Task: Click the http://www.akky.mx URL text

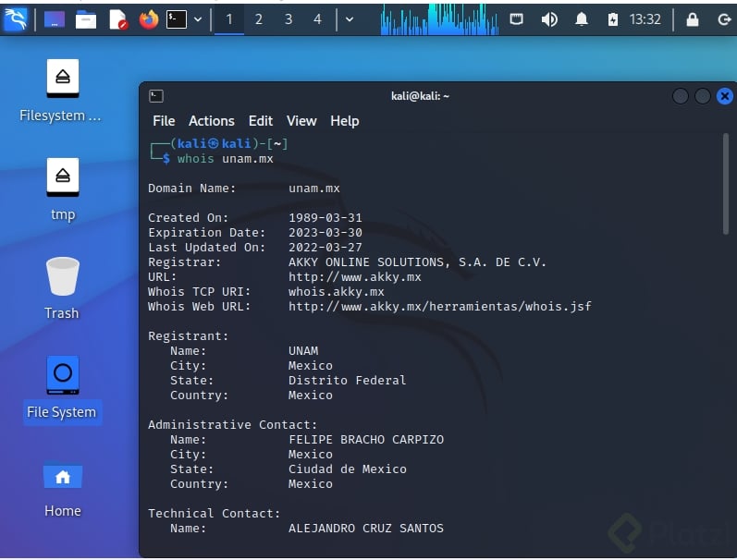Action: (354, 276)
